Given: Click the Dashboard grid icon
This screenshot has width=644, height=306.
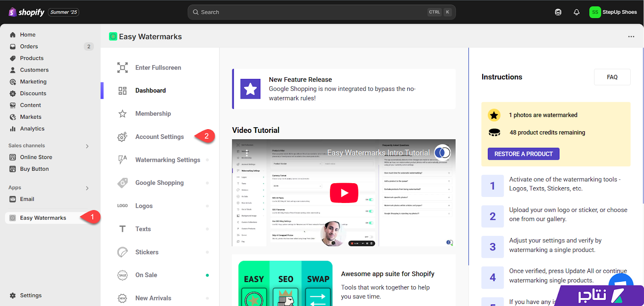Looking at the screenshot, I should (122, 91).
